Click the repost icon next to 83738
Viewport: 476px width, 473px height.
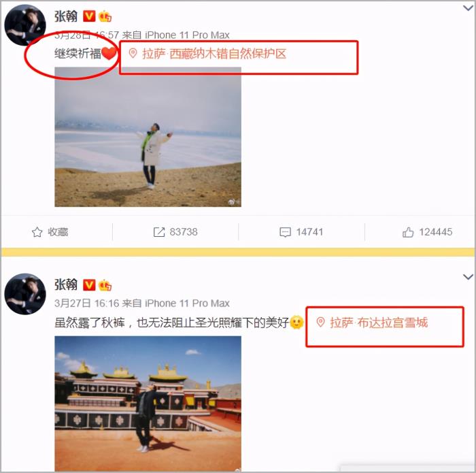(159, 232)
